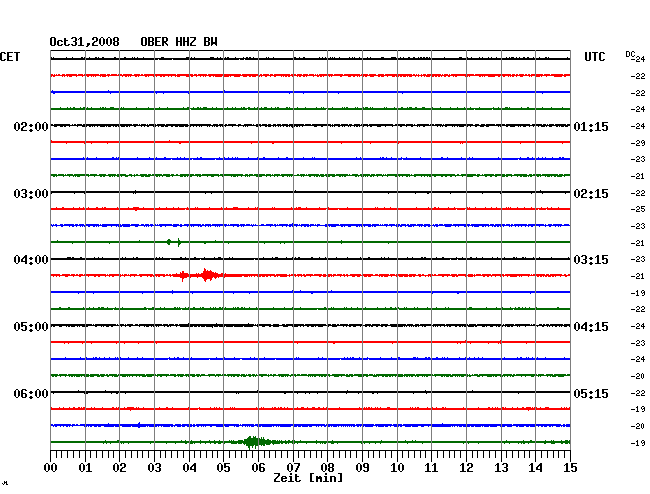Screen dimensions: 650x494
Task: Select the 06:00 CET time label
Action: pos(31,393)
